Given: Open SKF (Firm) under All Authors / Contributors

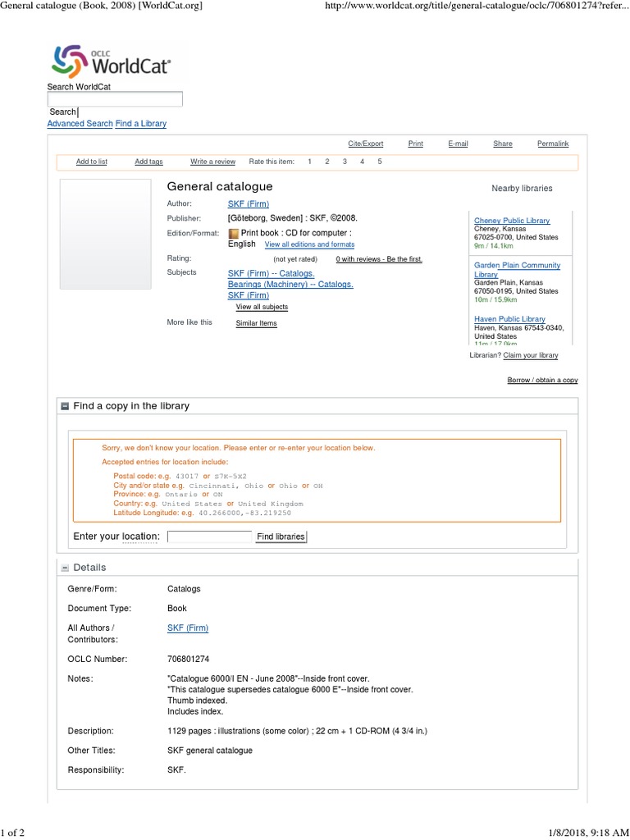Looking at the screenshot, I should pyautogui.click(x=188, y=628).
